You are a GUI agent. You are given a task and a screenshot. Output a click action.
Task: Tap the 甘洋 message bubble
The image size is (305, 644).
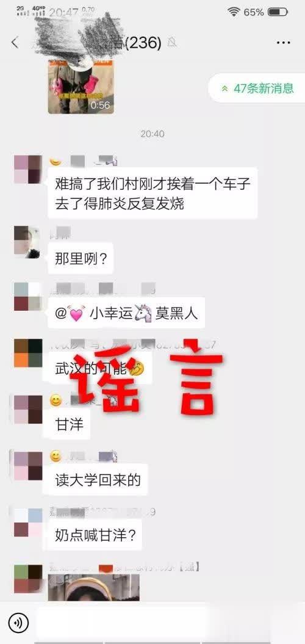(x=69, y=424)
